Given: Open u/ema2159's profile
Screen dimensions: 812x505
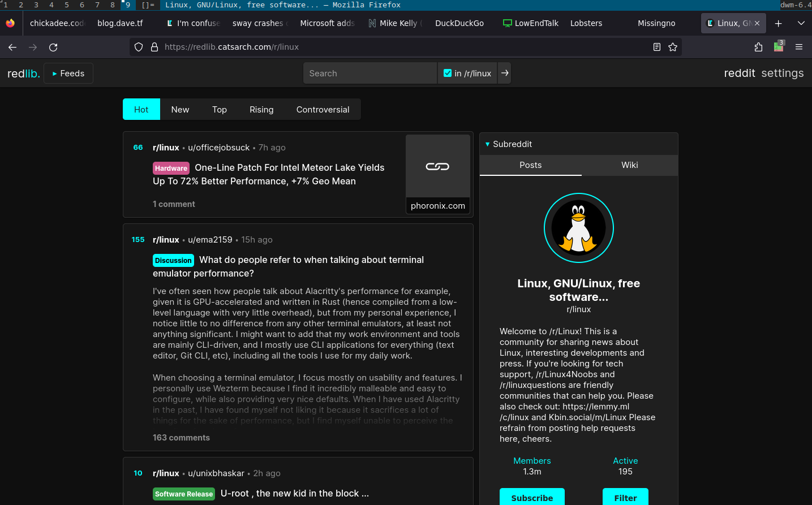Looking at the screenshot, I should click(210, 239).
